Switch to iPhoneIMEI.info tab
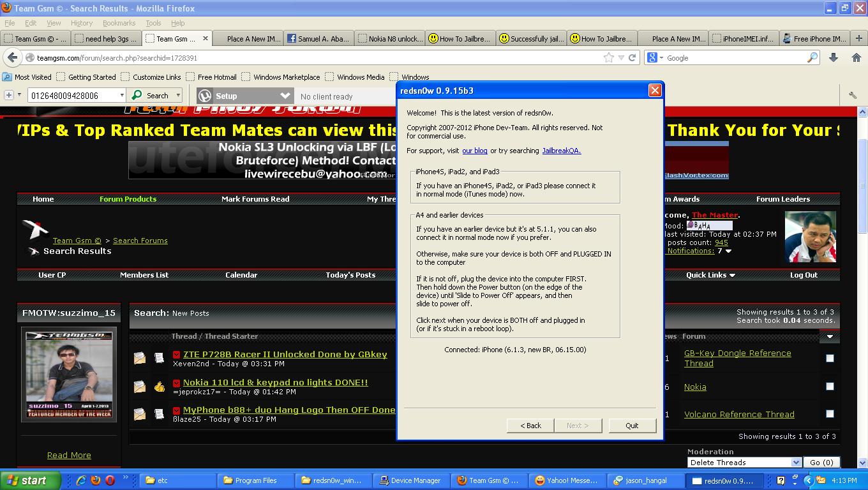Viewport: 868px width, 490px height. coord(743,38)
